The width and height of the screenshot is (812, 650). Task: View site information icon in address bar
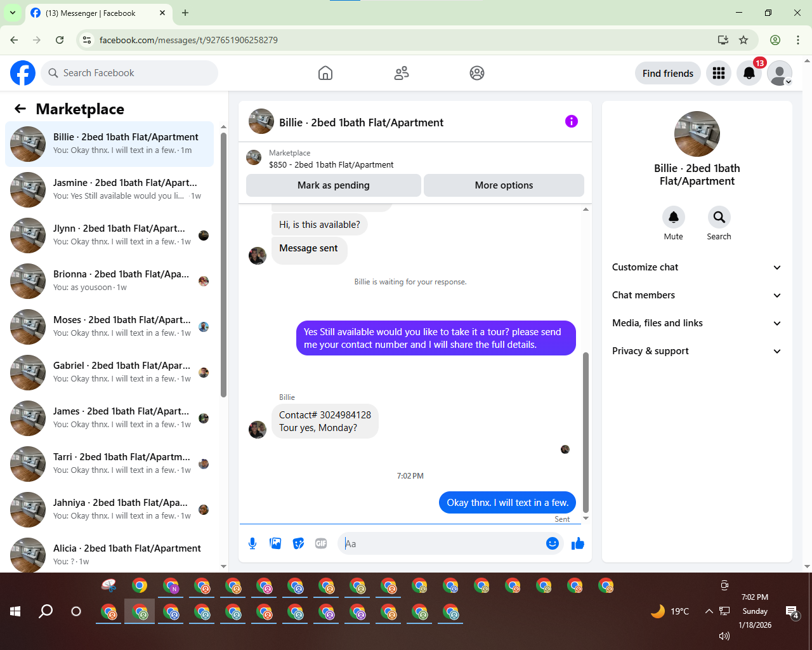click(87, 40)
